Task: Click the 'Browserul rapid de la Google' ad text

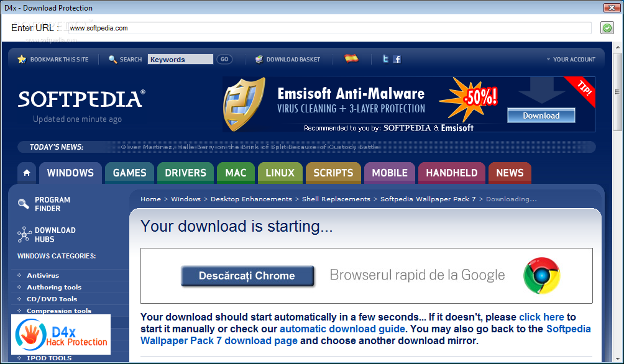Action: click(x=417, y=275)
